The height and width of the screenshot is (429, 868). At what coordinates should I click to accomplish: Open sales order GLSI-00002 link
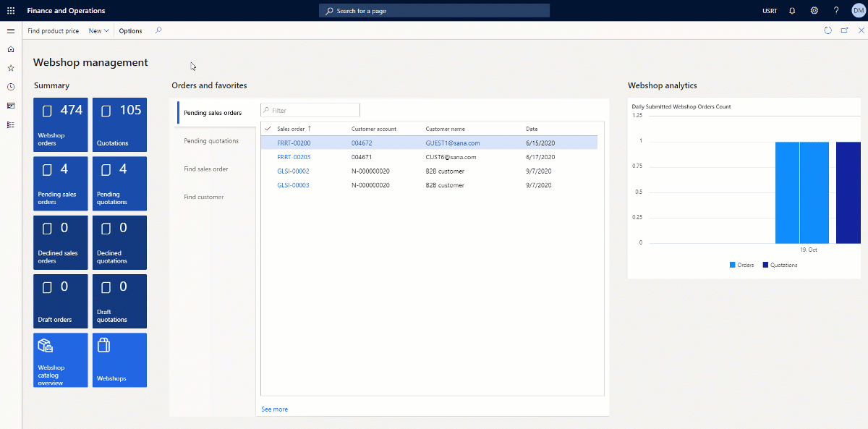pyautogui.click(x=293, y=171)
